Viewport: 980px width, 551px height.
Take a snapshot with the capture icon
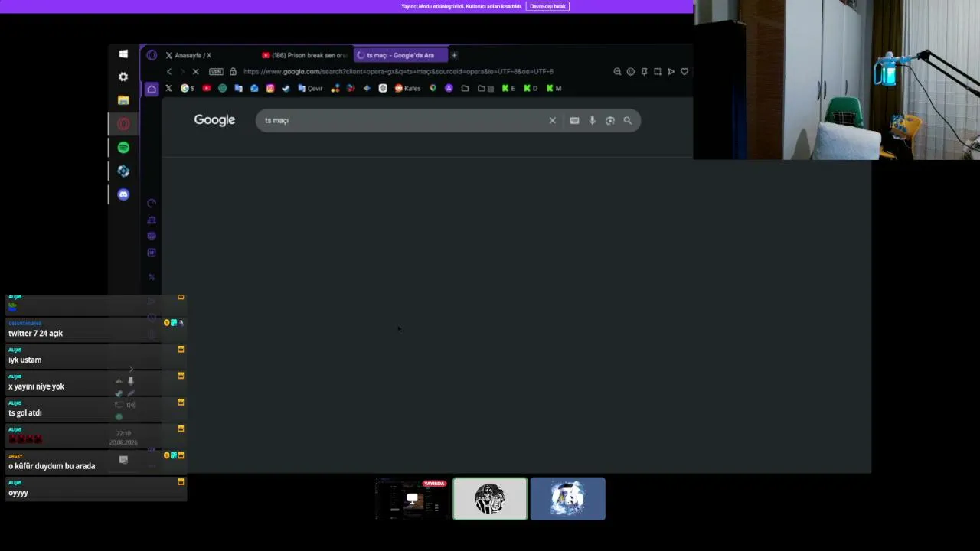[658, 72]
